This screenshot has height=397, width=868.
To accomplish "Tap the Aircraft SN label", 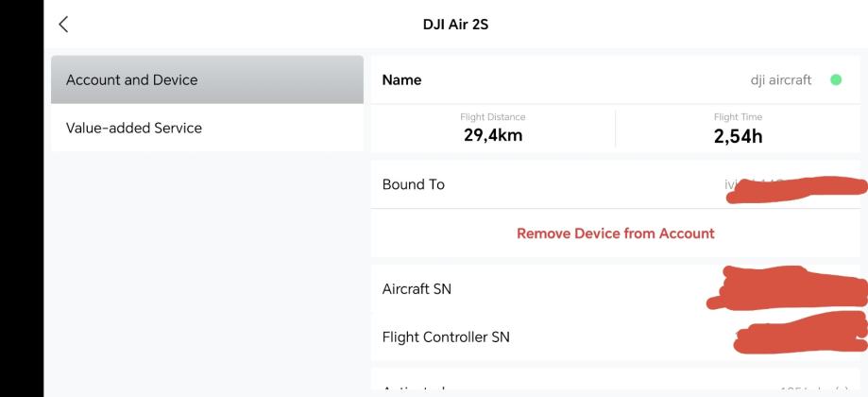I will click(x=417, y=289).
